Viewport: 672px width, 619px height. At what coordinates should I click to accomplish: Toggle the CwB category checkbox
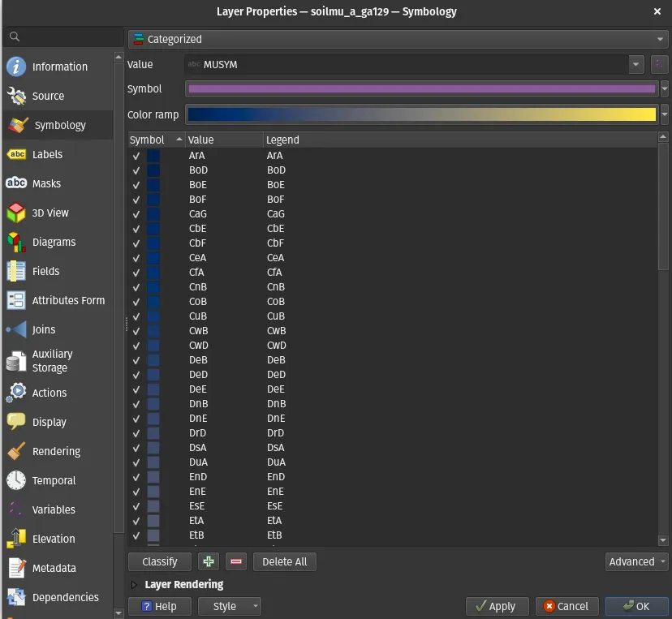(136, 331)
